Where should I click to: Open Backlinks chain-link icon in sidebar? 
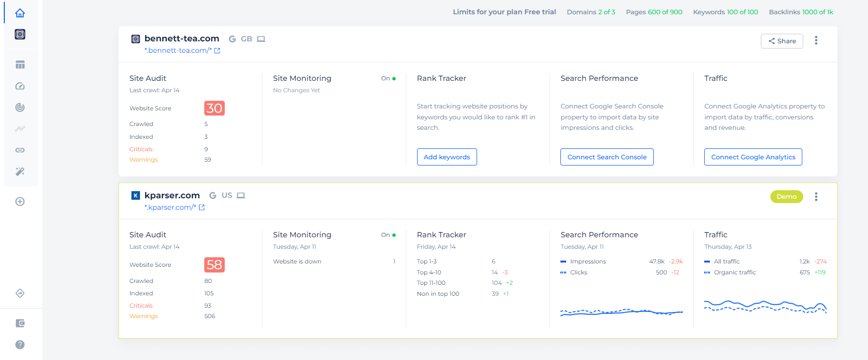pos(20,150)
